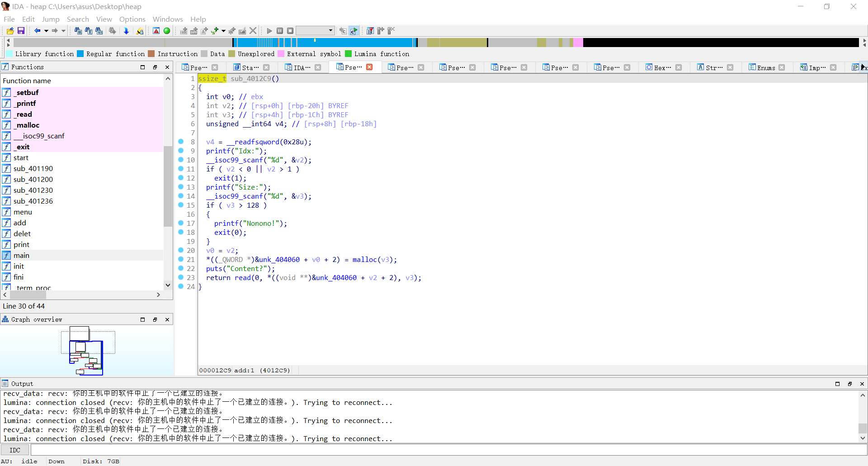Close the Str tab
This screenshot has width=868, height=466.
(730, 67)
